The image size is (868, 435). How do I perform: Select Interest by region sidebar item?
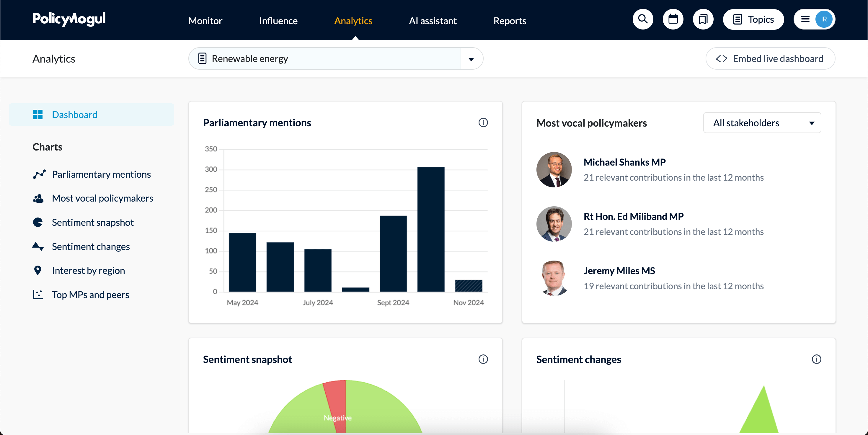tap(88, 270)
